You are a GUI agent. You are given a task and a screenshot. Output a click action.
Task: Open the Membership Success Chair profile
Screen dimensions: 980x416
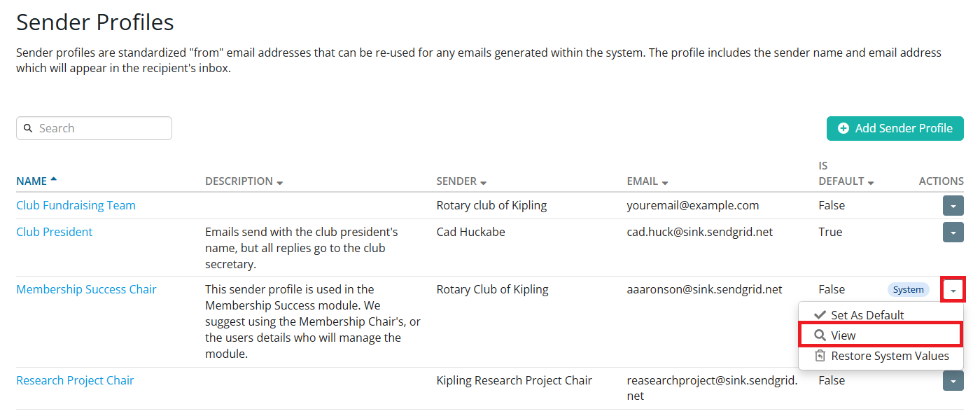85,289
